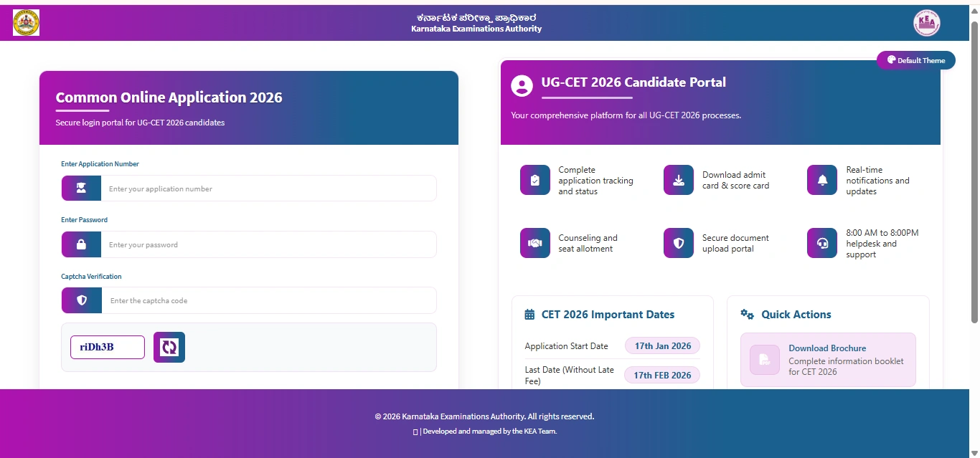Click the Quick Actions gear icon

pos(746,314)
